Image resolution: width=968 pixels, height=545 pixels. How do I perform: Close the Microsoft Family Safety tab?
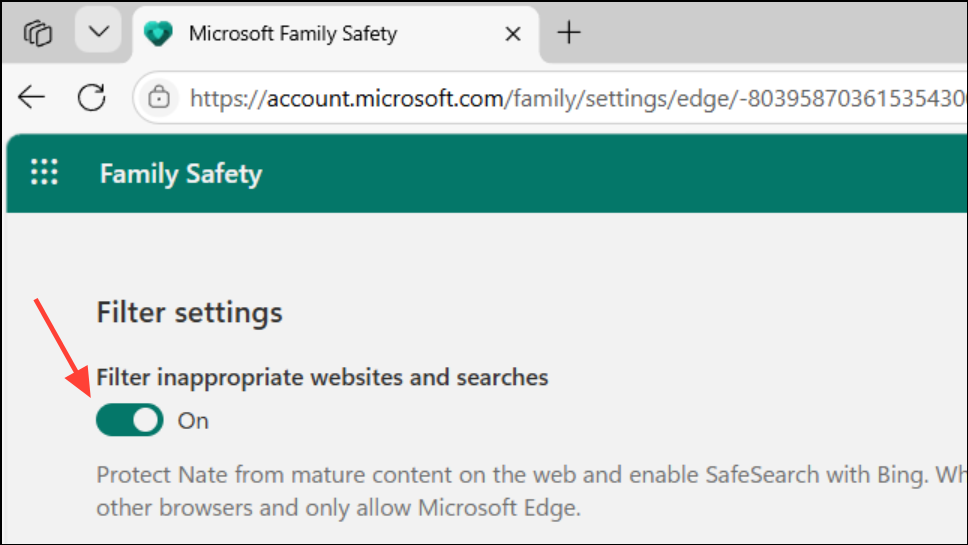[x=513, y=34]
